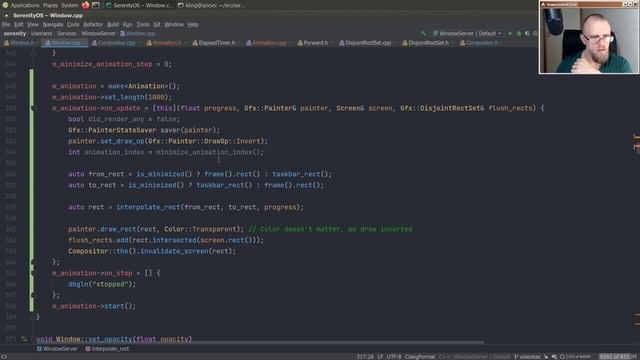
Task: Switch to the Compositor.h editor tab
Action: (x=481, y=43)
